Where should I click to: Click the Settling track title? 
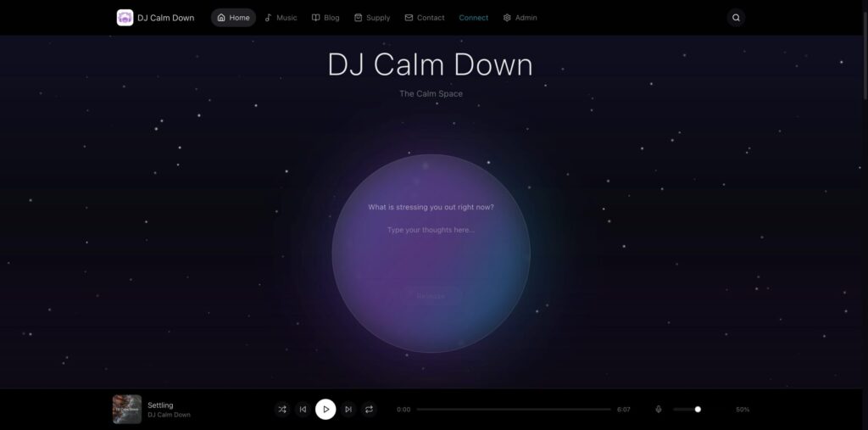tap(160, 405)
